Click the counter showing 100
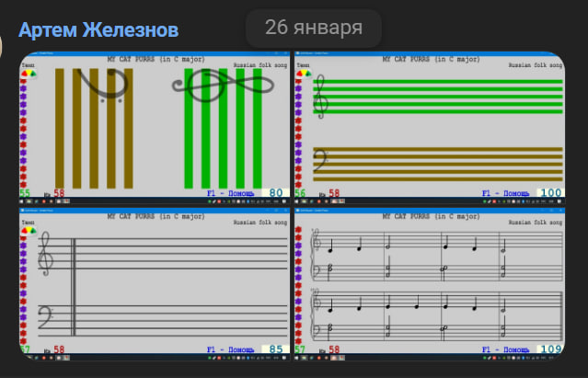588x378 pixels. 550,194
